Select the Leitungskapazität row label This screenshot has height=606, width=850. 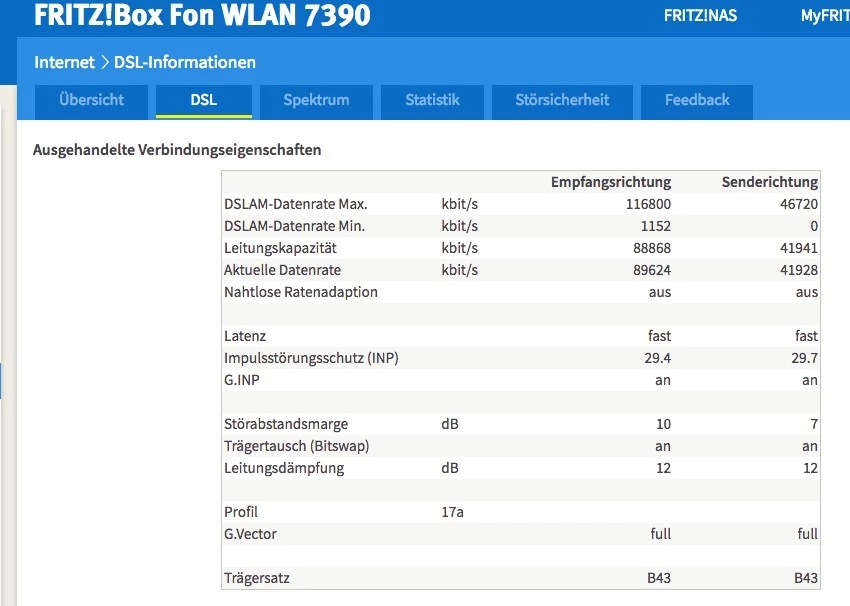280,248
